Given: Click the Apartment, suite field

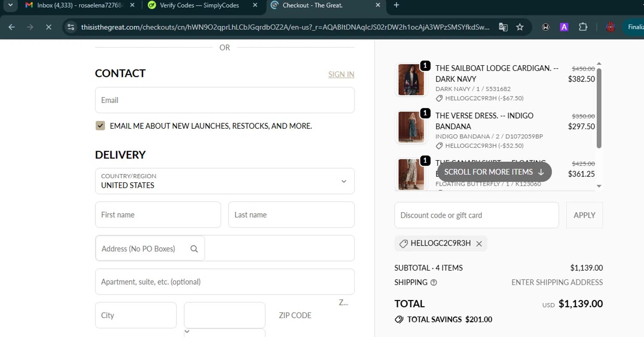Looking at the screenshot, I should click(x=225, y=282).
